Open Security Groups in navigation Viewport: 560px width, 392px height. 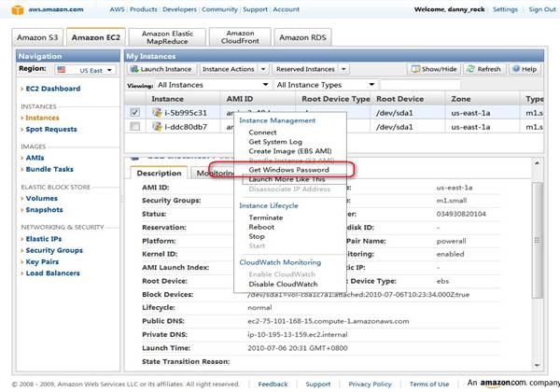[54, 250]
